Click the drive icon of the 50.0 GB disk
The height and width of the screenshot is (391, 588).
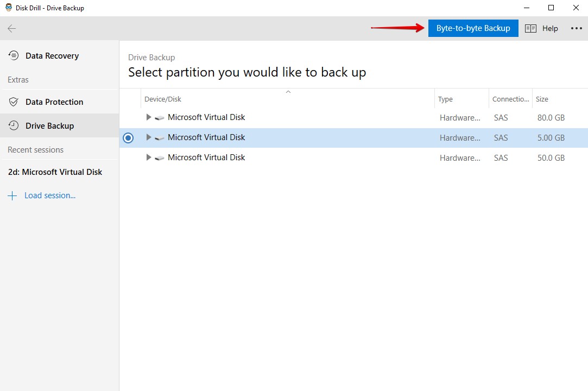click(160, 158)
